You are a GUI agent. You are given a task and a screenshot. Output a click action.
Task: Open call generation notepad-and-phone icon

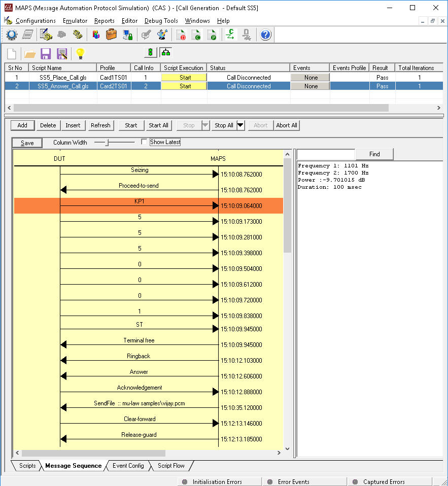pyautogui.click(x=46, y=34)
